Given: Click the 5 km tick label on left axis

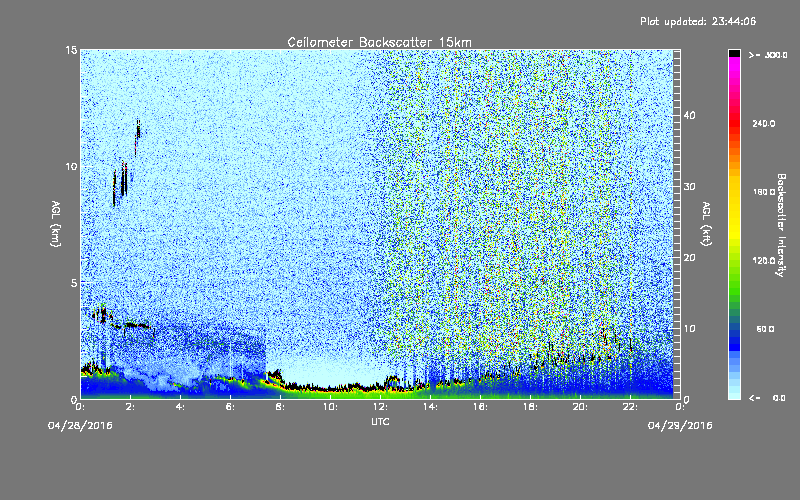Looking at the screenshot, I should (74, 283).
